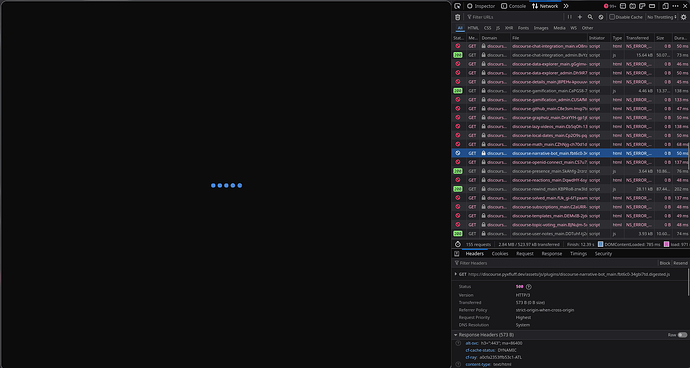690x368 pixels.
Task: Switch to the Console panel
Action: [514, 6]
